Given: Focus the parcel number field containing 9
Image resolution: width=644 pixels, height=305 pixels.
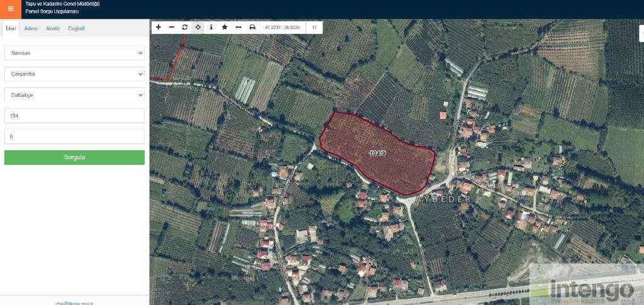Looking at the screenshot, I should tap(74, 136).
